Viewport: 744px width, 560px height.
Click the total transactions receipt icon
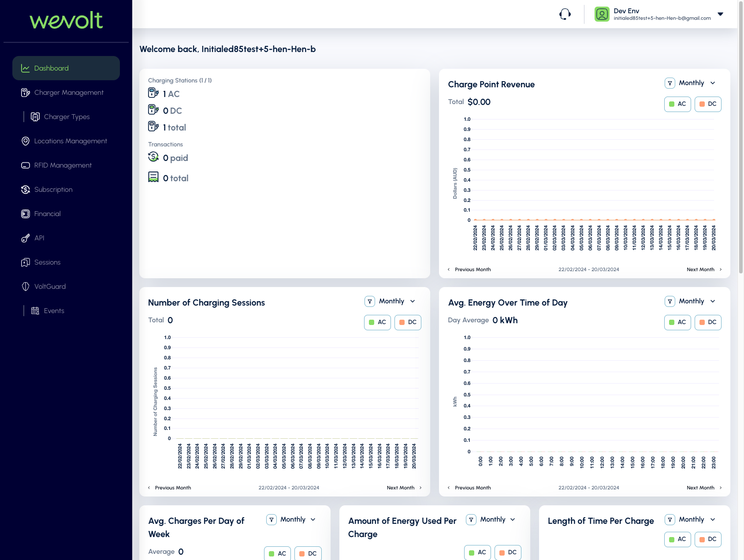(x=153, y=177)
